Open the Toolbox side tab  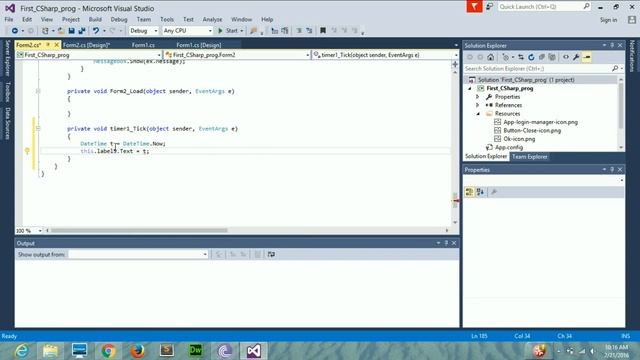[x=7, y=91]
